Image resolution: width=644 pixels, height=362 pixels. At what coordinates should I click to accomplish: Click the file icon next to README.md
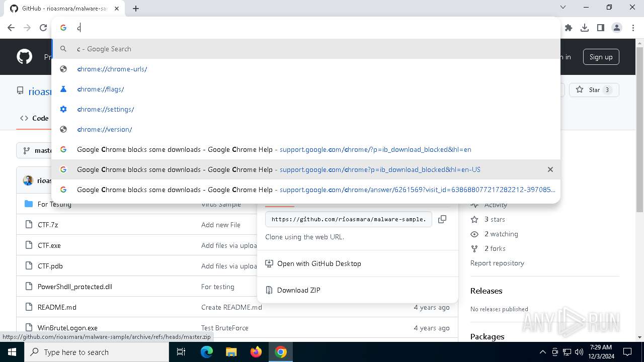[29, 307]
